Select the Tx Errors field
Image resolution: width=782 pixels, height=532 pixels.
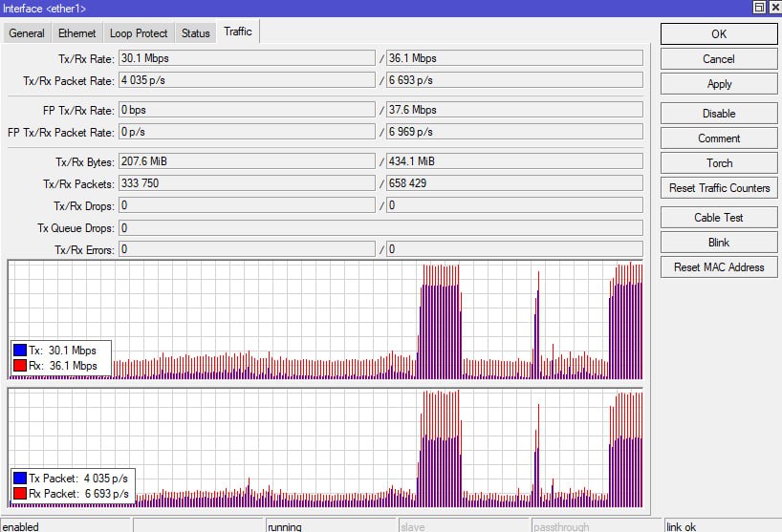tap(247, 249)
